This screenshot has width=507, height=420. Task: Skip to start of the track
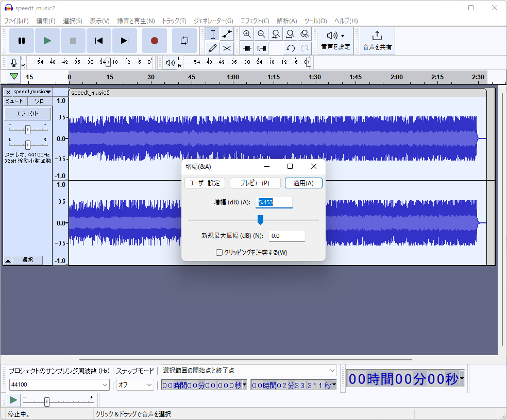tap(99, 41)
